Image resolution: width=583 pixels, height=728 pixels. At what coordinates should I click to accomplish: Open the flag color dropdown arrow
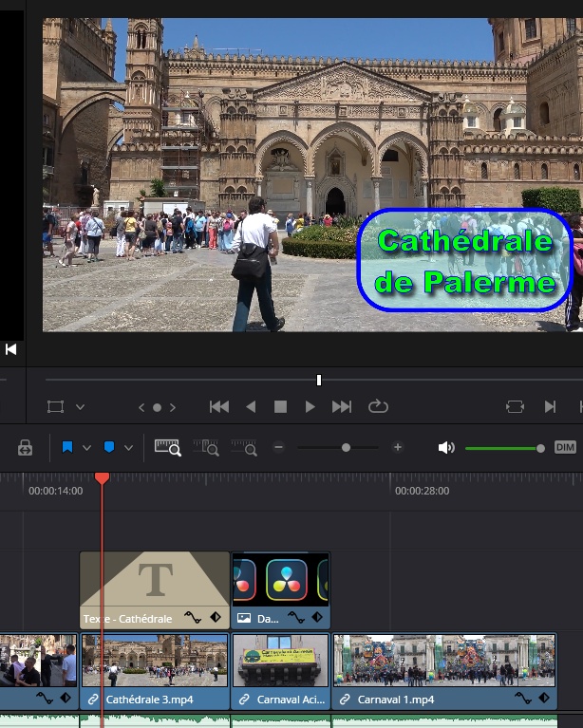pos(86,448)
